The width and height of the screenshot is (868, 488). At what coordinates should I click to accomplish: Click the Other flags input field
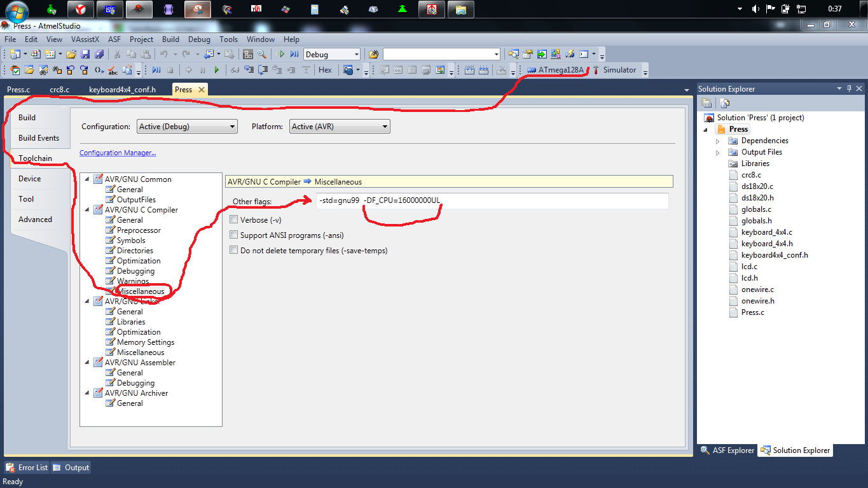(x=492, y=201)
